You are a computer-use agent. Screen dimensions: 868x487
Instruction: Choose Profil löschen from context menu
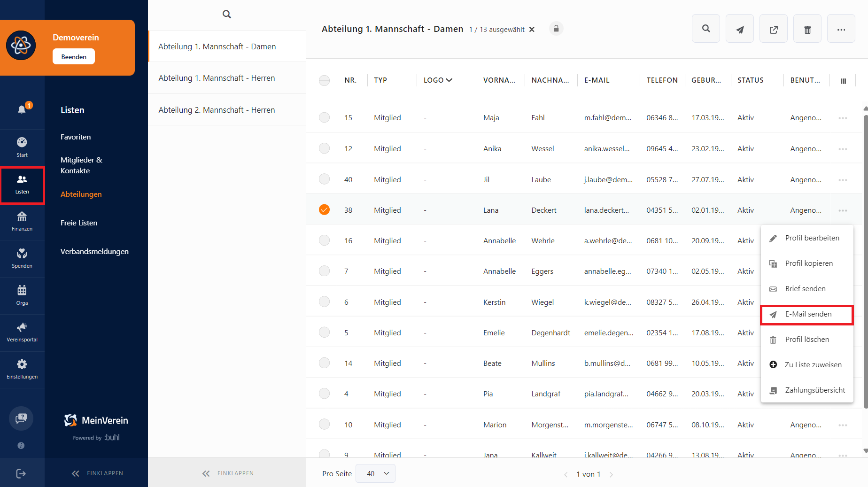point(807,340)
